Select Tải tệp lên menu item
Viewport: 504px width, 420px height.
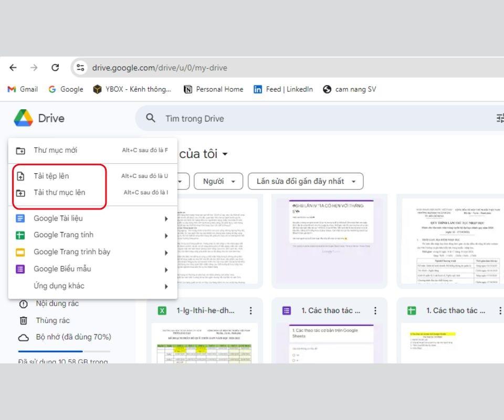coord(51,176)
